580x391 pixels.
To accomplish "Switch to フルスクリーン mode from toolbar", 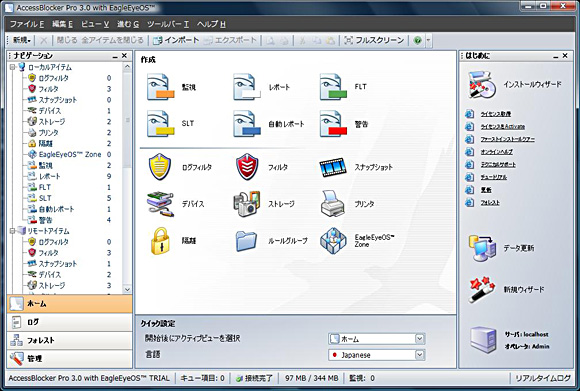I will point(374,40).
